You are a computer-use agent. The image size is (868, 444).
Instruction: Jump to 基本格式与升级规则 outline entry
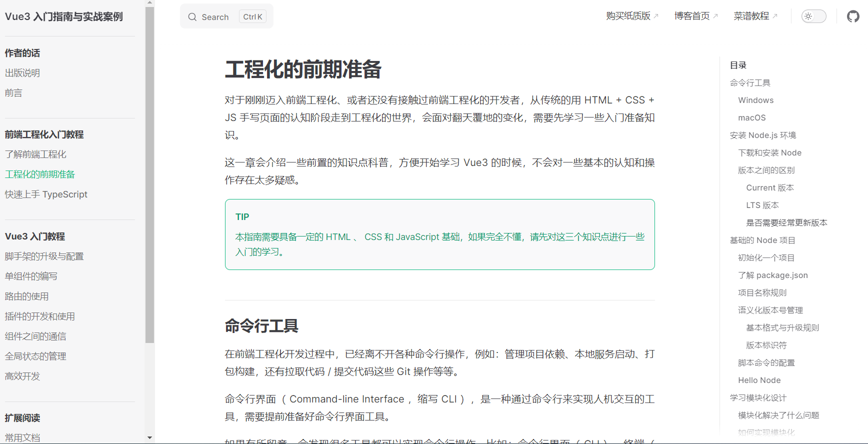(x=782, y=328)
